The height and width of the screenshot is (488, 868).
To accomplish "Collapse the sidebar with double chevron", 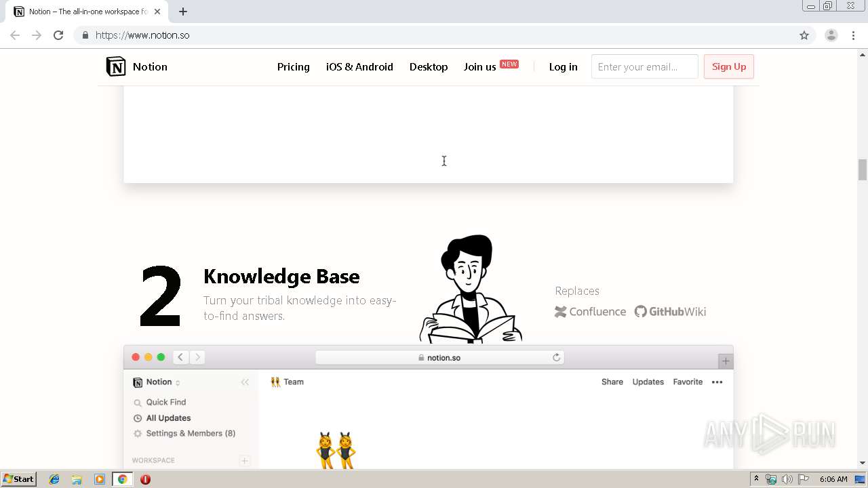I will [x=245, y=382].
